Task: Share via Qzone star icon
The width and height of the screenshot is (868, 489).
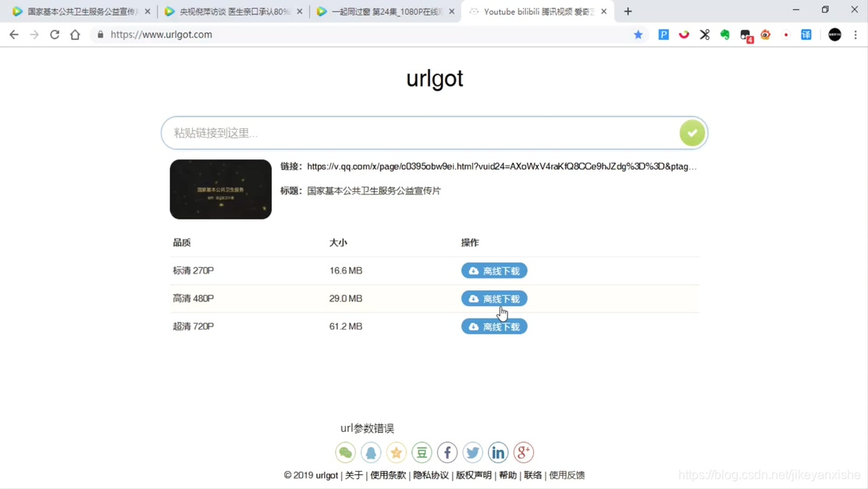Action: 397,452
